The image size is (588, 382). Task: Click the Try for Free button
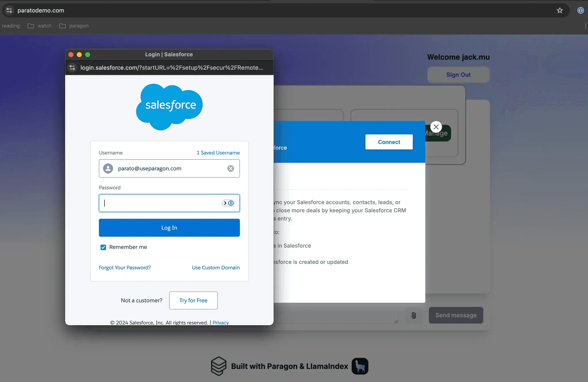[193, 300]
